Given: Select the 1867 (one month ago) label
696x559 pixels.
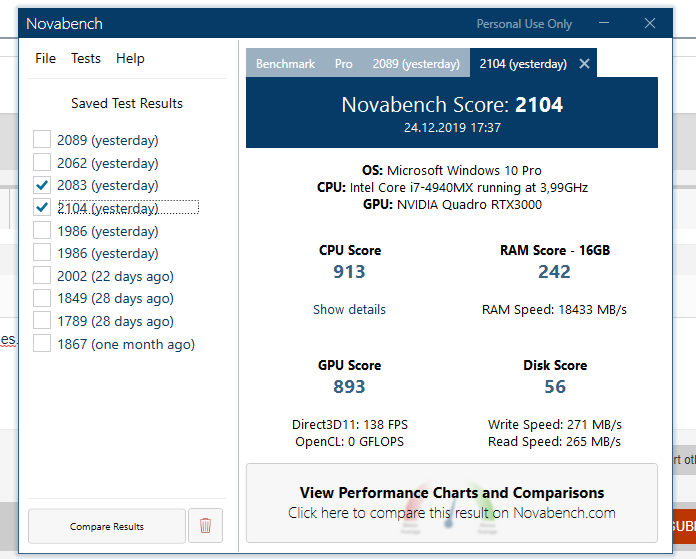Looking at the screenshot, I should click(126, 344).
